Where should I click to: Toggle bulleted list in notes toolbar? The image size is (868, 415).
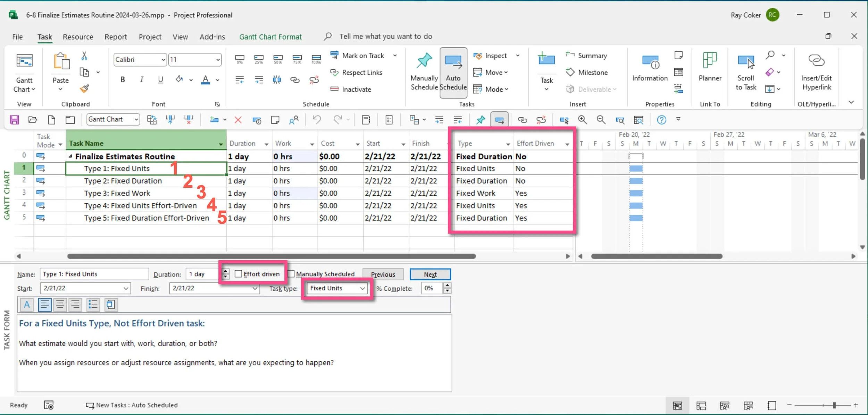[x=93, y=305]
